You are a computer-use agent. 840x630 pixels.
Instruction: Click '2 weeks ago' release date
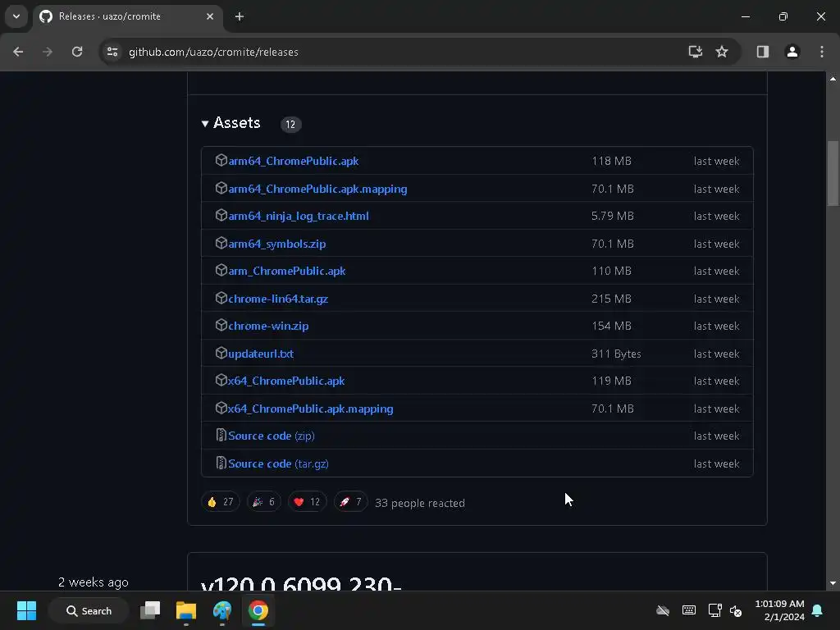click(94, 582)
